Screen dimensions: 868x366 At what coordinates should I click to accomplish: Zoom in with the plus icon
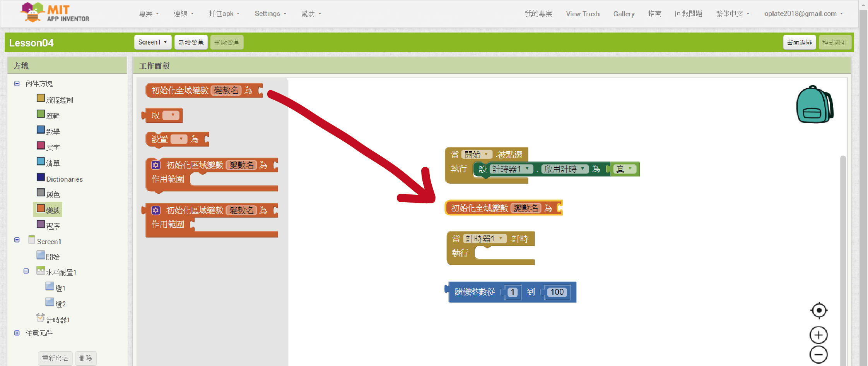point(818,335)
